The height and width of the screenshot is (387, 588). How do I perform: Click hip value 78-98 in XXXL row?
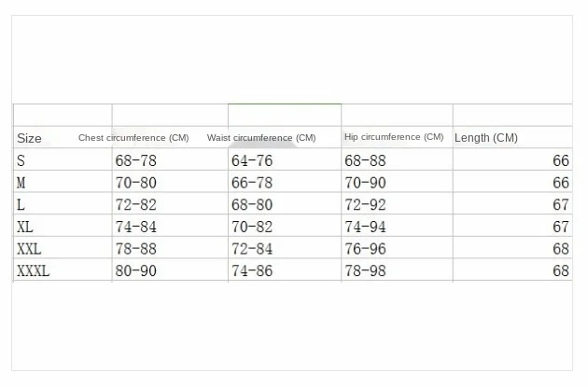click(x=365, y=271)
